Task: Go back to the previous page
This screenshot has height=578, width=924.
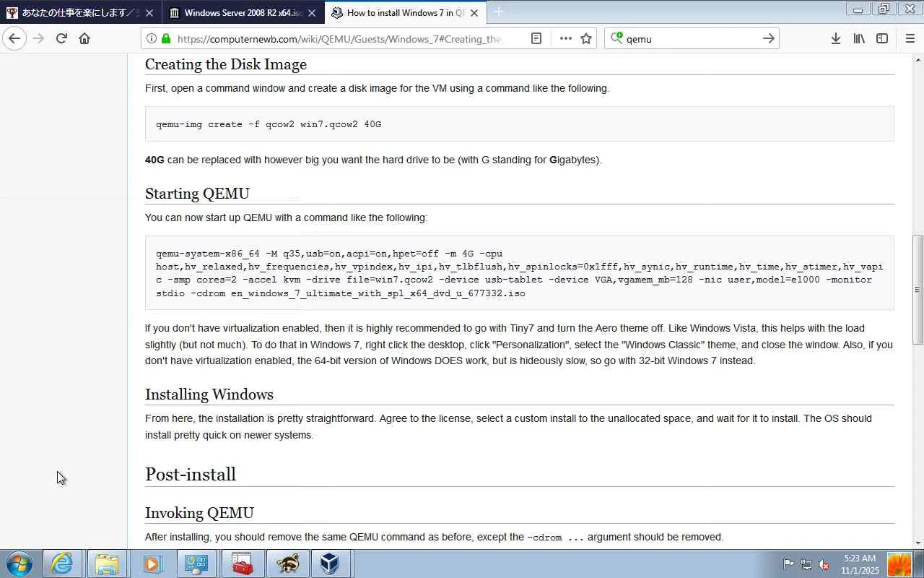Action: (14, 38)
